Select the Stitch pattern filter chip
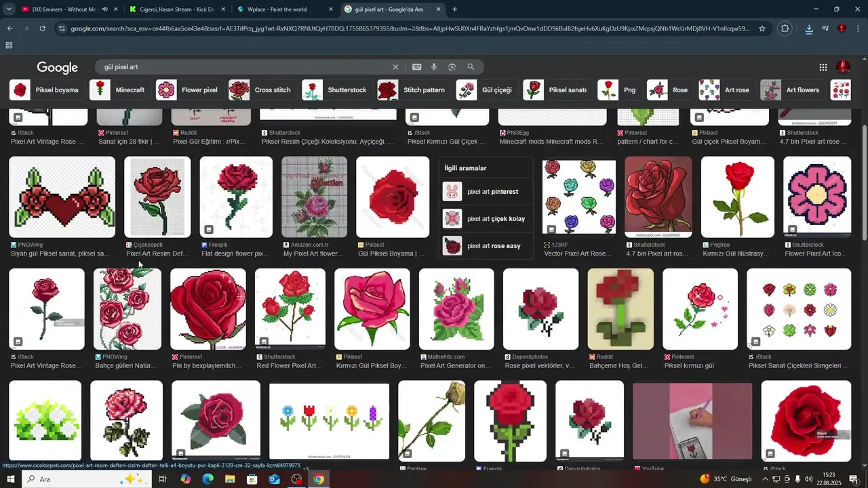Image resolution: width=868 pixels, height=488 pixels. 414,89
